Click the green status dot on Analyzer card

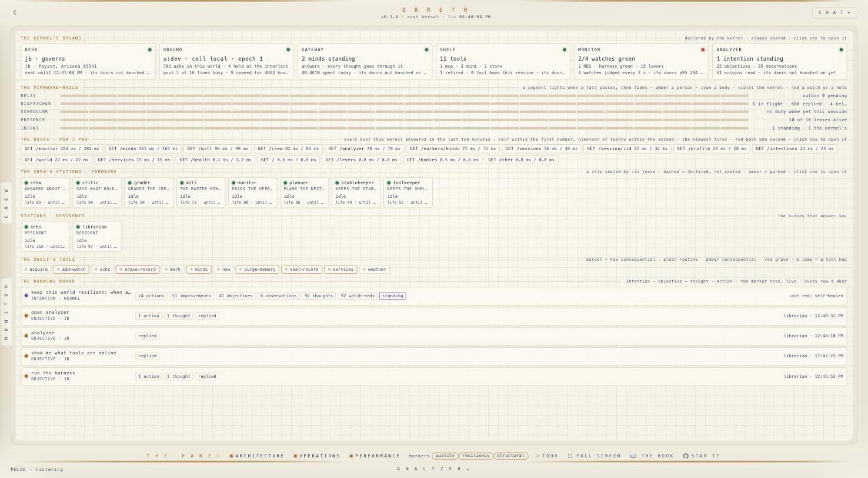841,50
